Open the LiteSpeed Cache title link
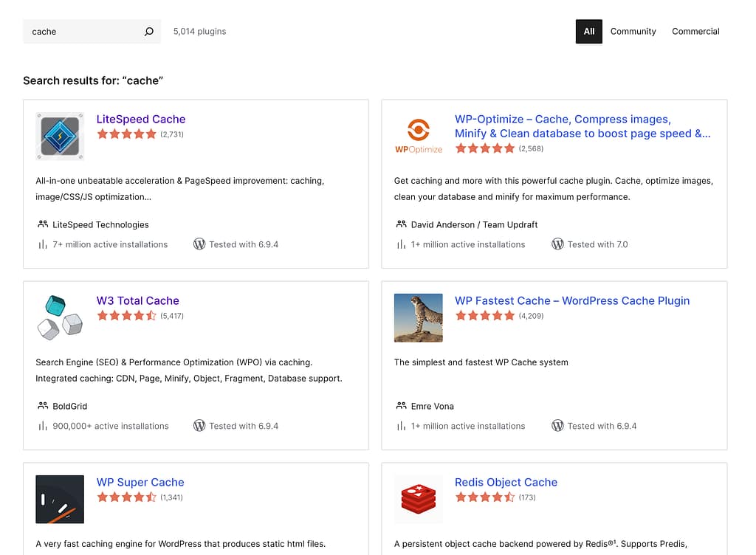The image size is (756, 555). click(x=141, y=119)
